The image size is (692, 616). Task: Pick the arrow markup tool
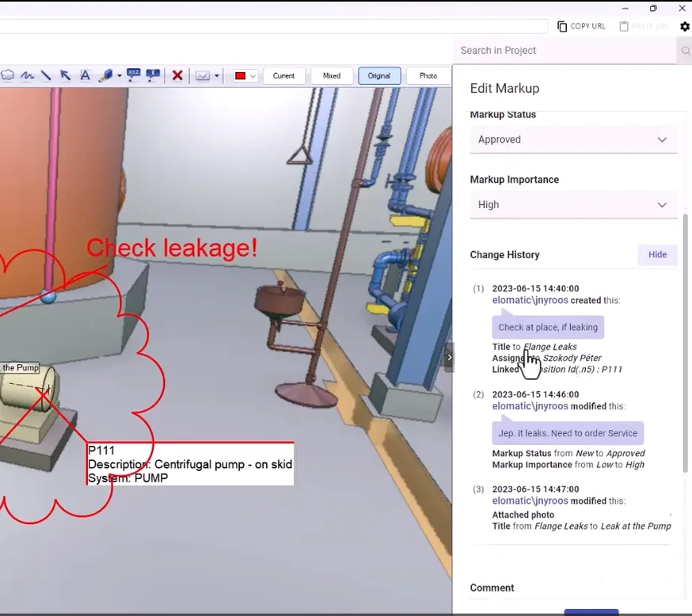click(x=66, y=76)
